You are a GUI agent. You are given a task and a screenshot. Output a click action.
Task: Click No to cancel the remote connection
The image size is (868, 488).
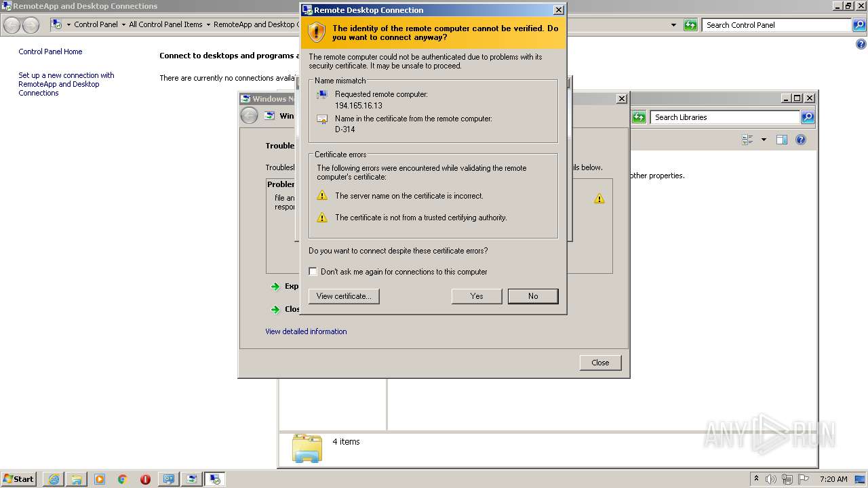533,296
